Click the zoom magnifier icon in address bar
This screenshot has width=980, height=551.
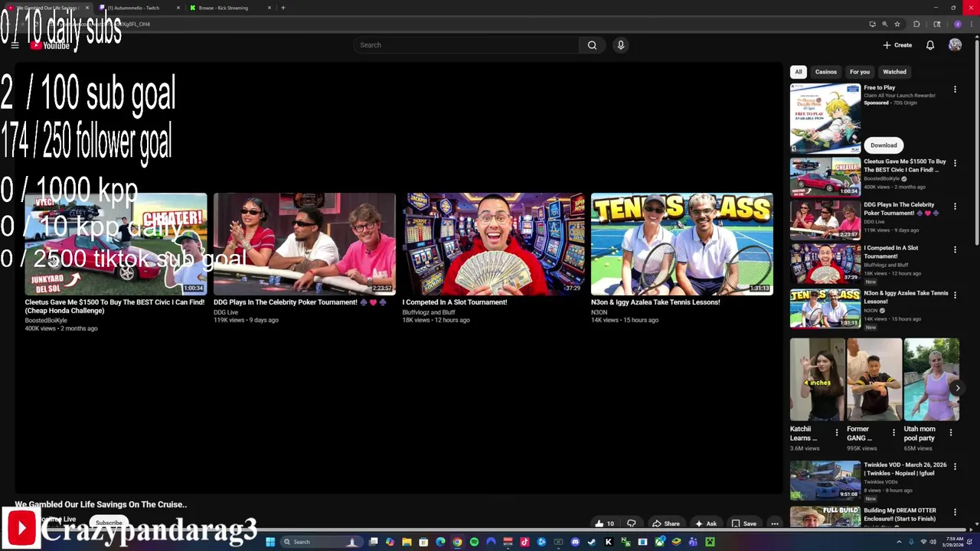(x=884, y=24)
